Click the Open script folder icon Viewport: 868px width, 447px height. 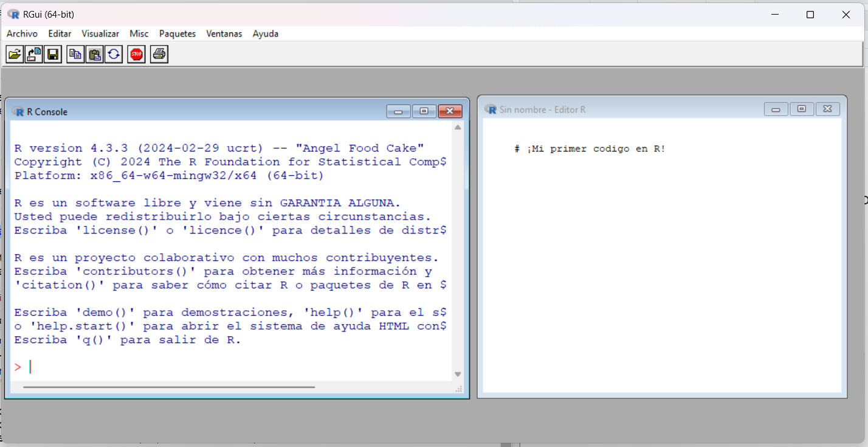15,54
